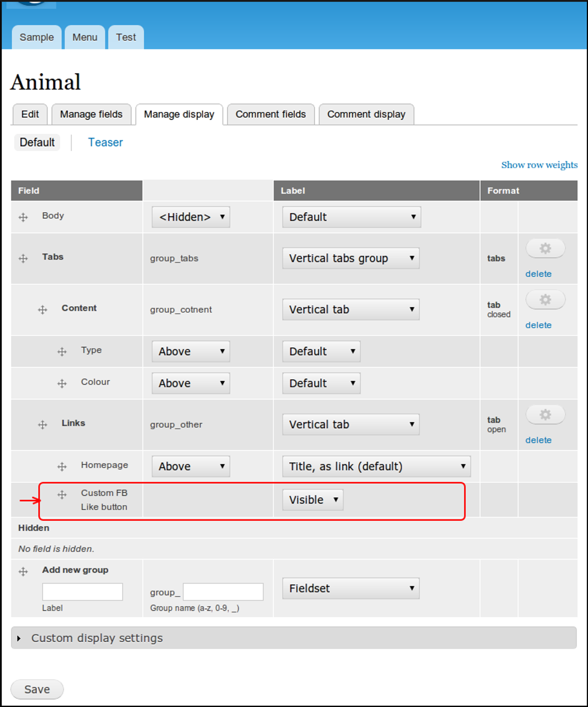Image resolution: width=588 pixels, height=707 pixels.
Task: Open Fieldset dropdown for new group
Action: 351,588
